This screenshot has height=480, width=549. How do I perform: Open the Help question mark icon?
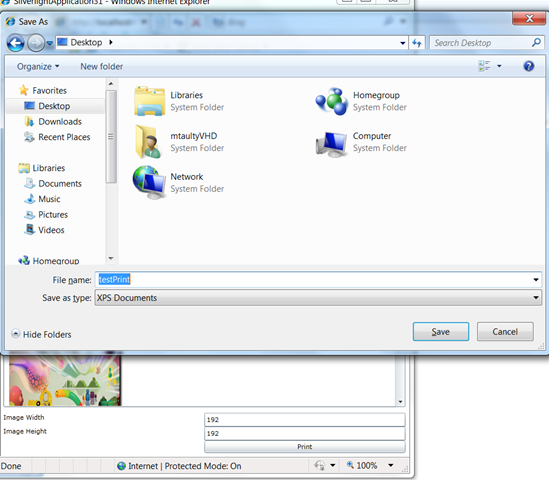[529, 66]
